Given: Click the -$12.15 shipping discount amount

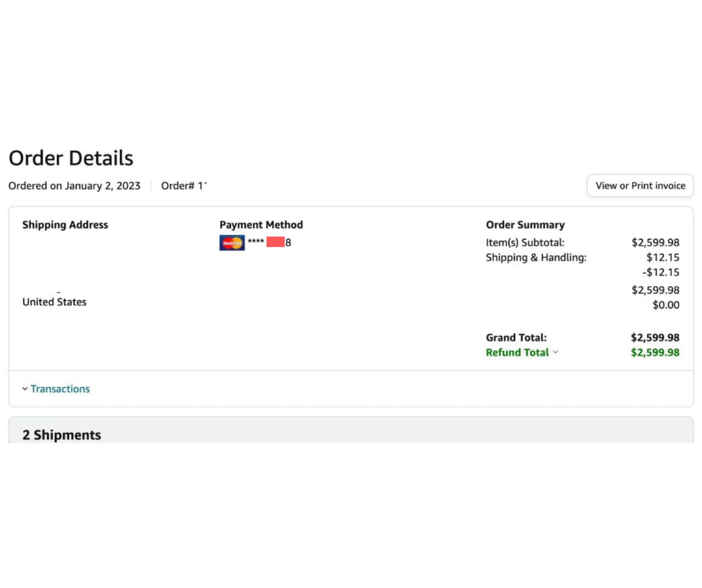Looking at the screenshot, I should 661,272.
